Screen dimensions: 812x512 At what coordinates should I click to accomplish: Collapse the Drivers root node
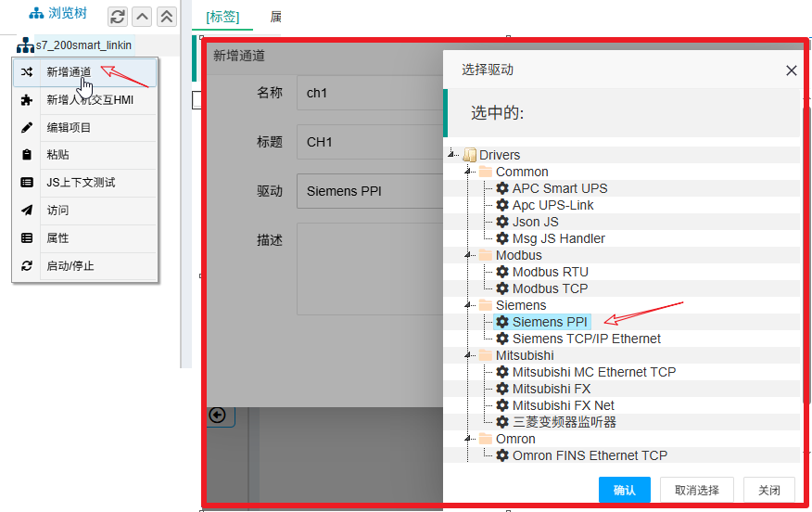(452, 154)
